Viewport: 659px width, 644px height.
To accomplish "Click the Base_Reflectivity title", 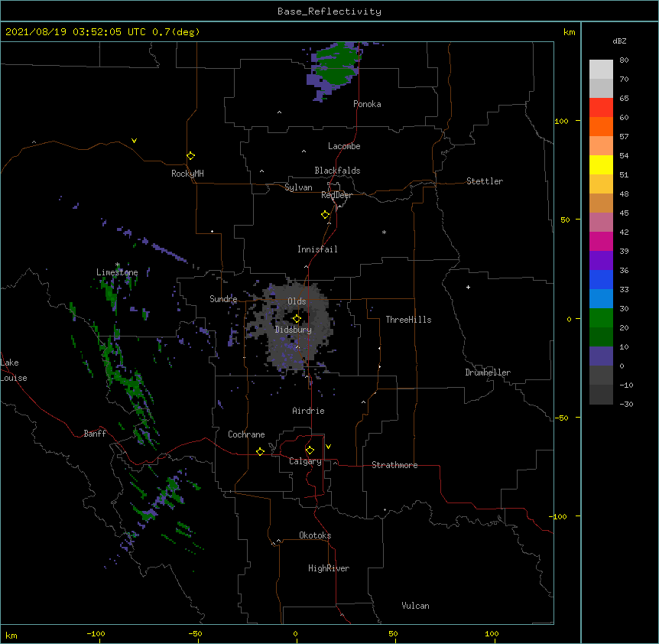I will (x=329, y=11).
